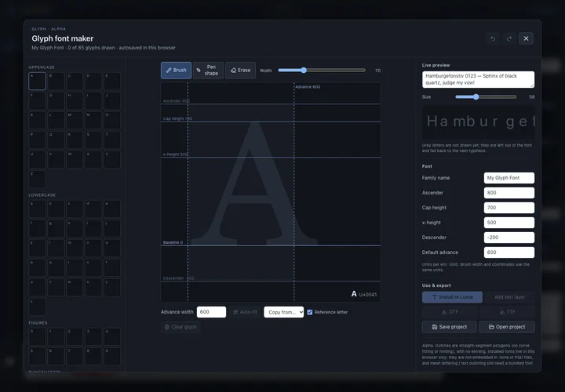Click the glyph drawing canvas
The height and width of the screenshot is (392, 565).
(x=271, y=192)
